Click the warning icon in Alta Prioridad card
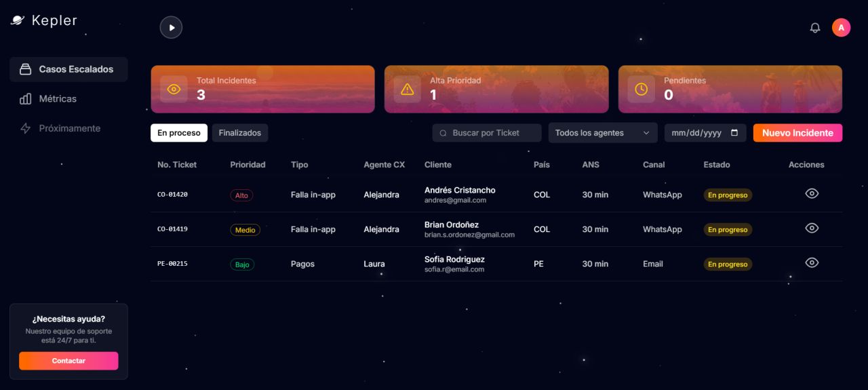Screen dimensions: 868x390 407,89
